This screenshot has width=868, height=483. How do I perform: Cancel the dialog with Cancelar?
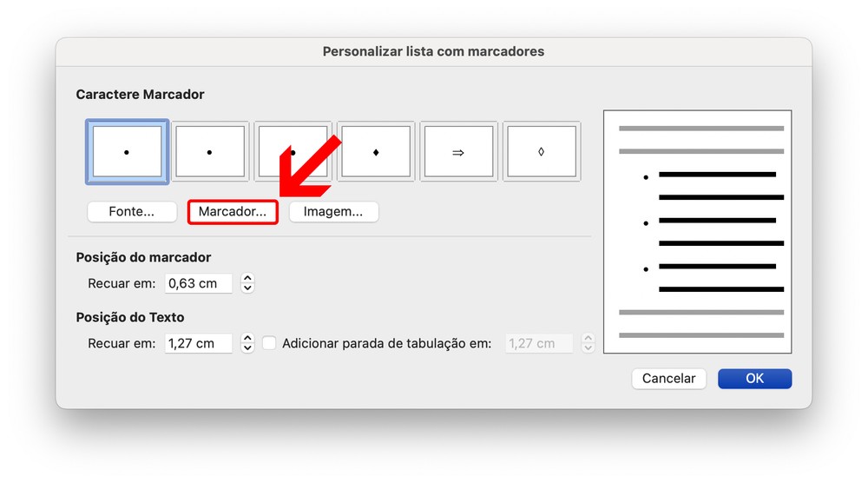click(x=668, y=378)
